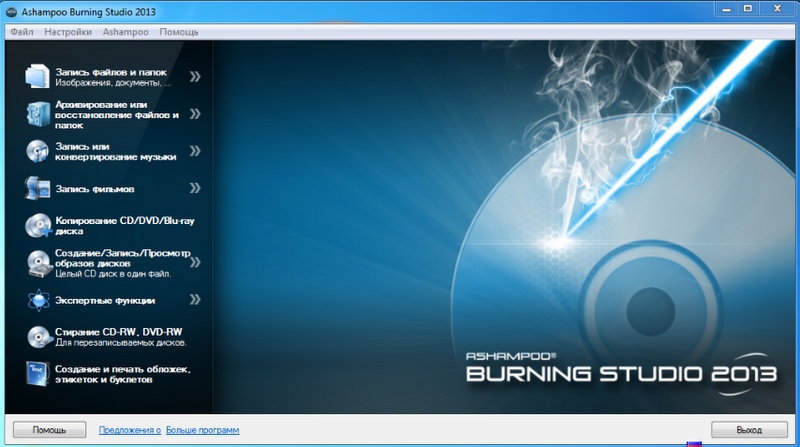Click the Copy CD/DVD/Blu-ray disc icon
This screenshot has width=800, height=447.
[x=38, y=226]
